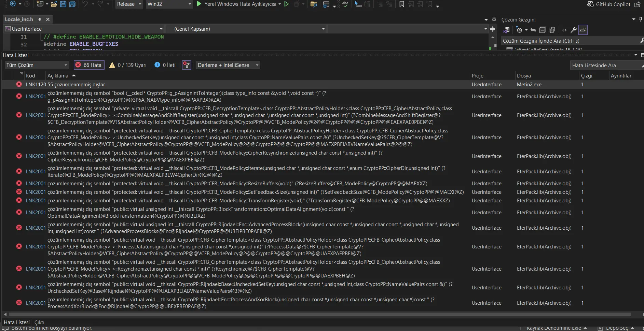This screenshot has width=644, height=331.
Task: Expand the Win32 platform dropdown
Action: 169,4
